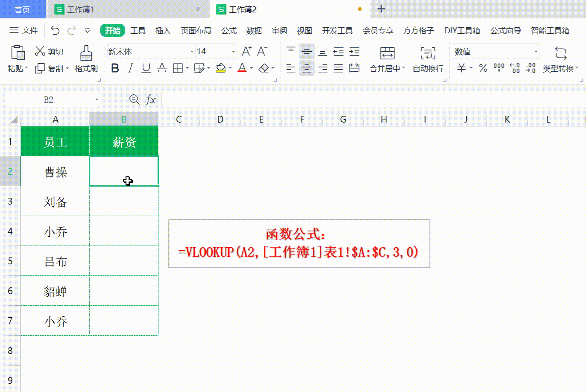Expand the fill color dropdown arrow
This screenshot has height=392, width=586.
(230, 68)
